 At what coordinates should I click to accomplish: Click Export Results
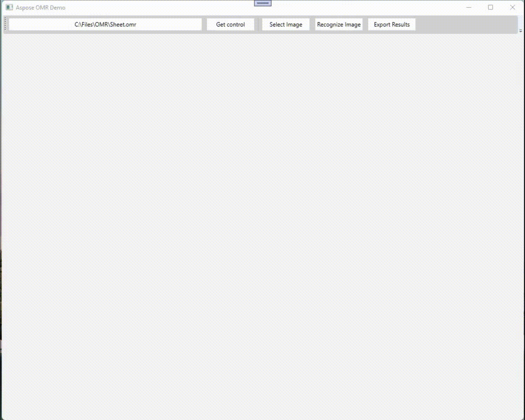[392, 24]
